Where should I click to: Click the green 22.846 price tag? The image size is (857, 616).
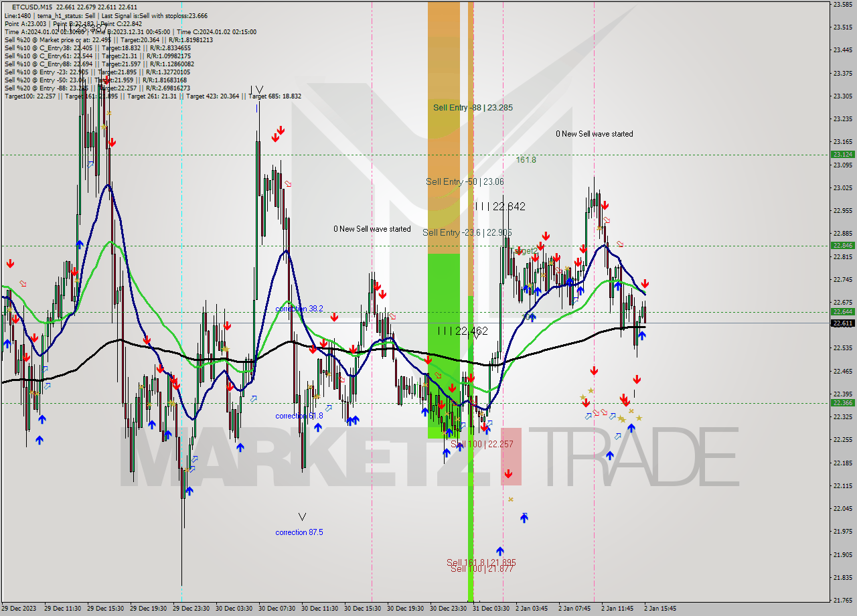[842, 245]
